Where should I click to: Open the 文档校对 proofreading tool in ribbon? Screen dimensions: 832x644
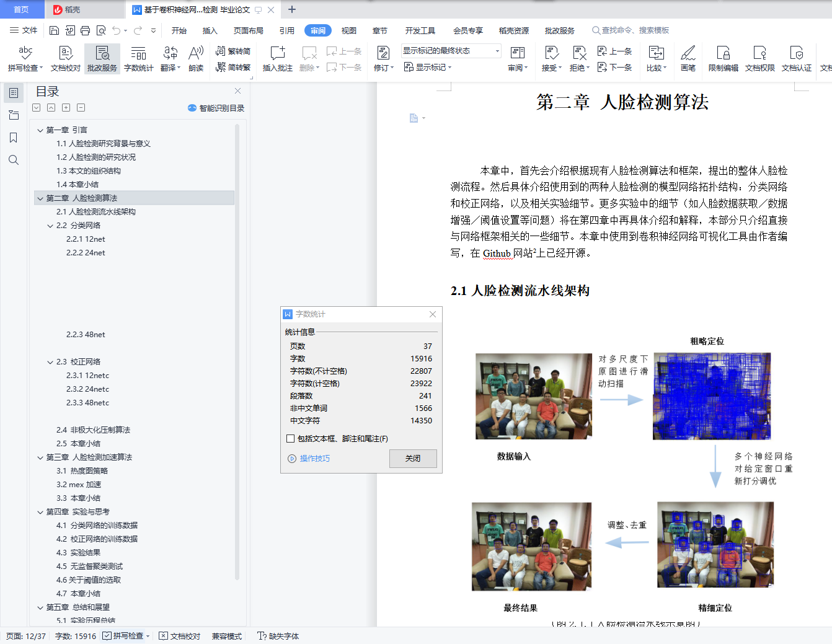65,58
